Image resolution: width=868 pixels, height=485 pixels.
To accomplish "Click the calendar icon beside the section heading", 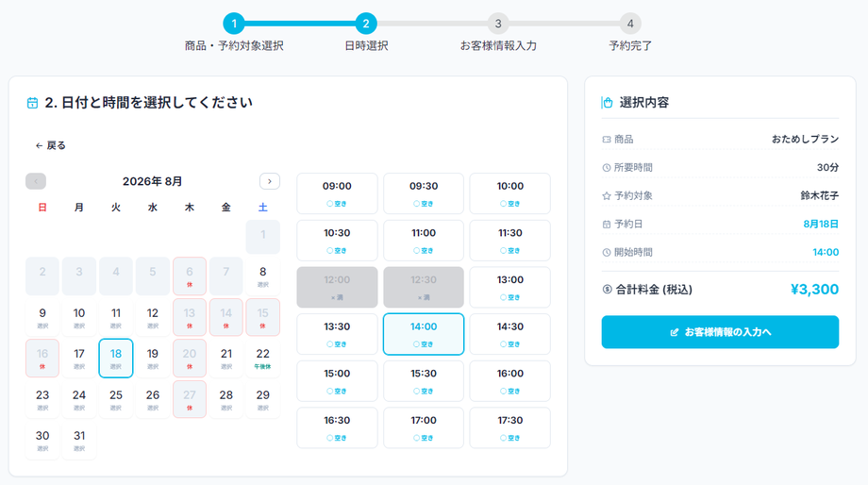I will [33, 103].
